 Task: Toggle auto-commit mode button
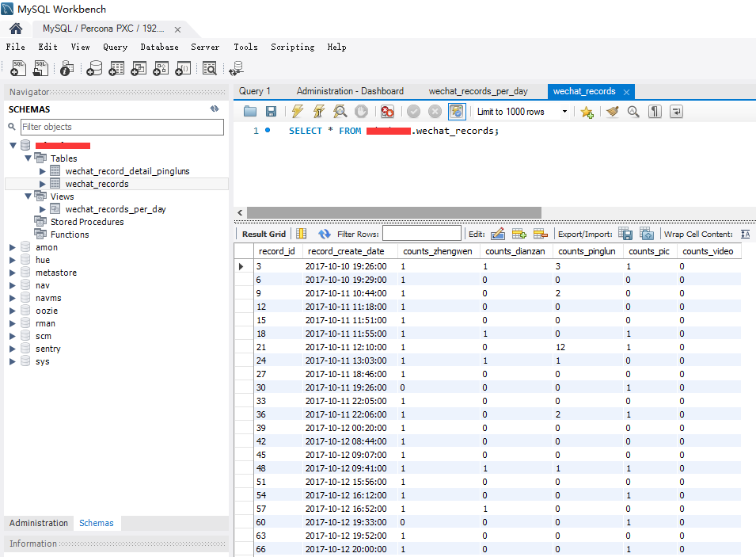click(x=456, y=112)
